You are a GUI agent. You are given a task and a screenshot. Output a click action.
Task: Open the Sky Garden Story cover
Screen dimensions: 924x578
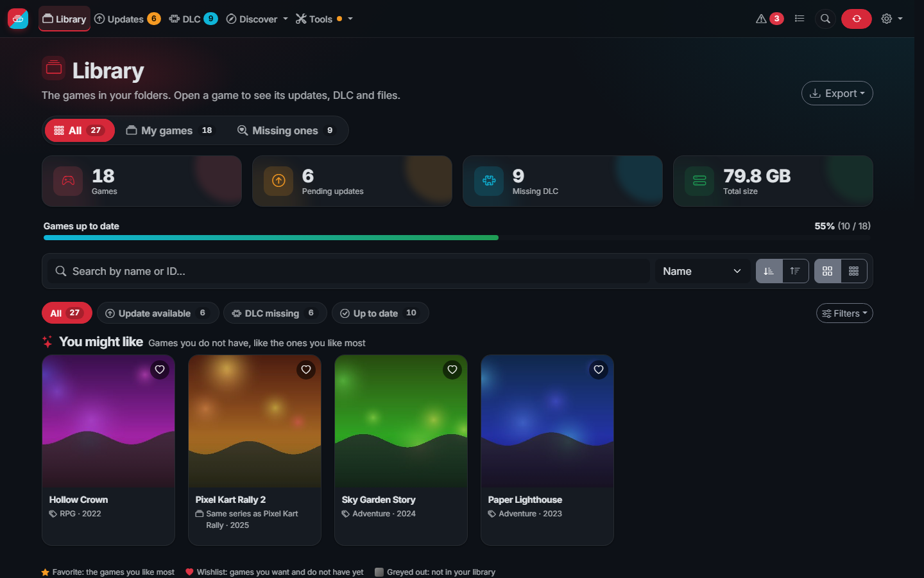[x=401, y=421]
